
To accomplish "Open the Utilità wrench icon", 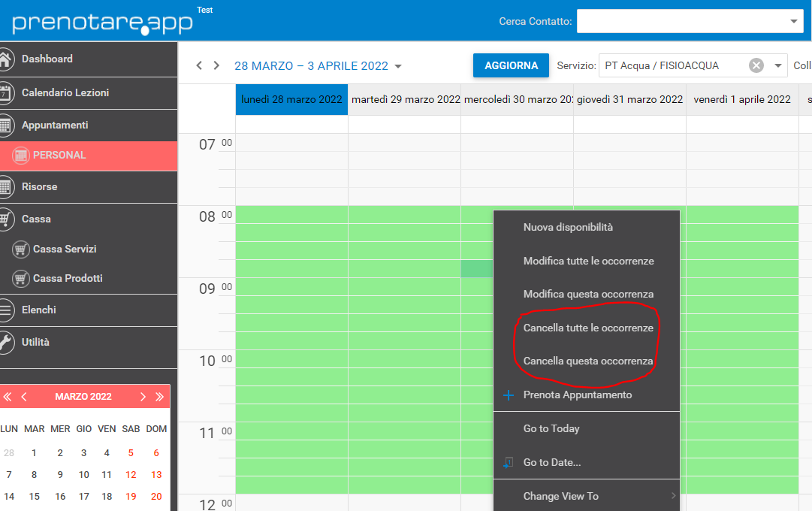I will point(5,342).
